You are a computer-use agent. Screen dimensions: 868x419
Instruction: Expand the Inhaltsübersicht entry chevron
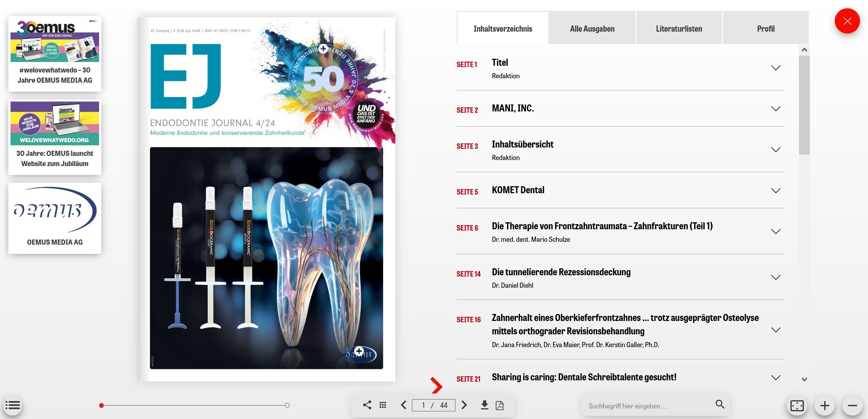click(776, 149)
